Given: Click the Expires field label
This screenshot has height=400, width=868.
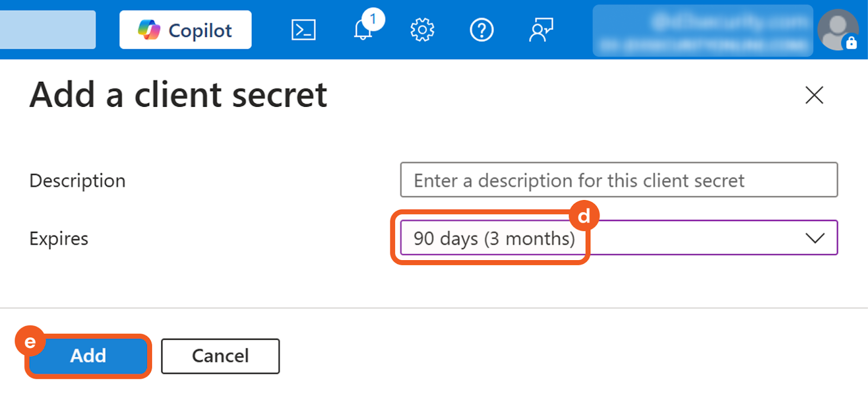Looking at the screenshot, I should [59, 238].
